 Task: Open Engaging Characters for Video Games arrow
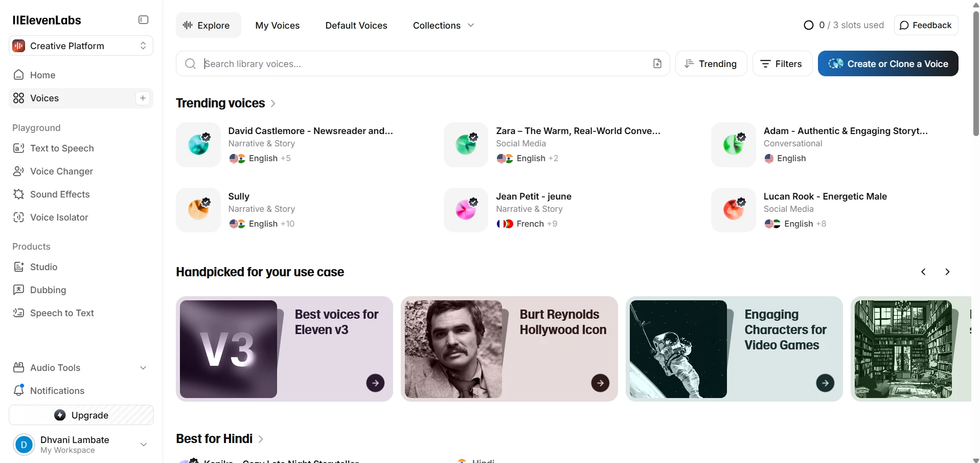pyautogui.click(x=825, y=383)
